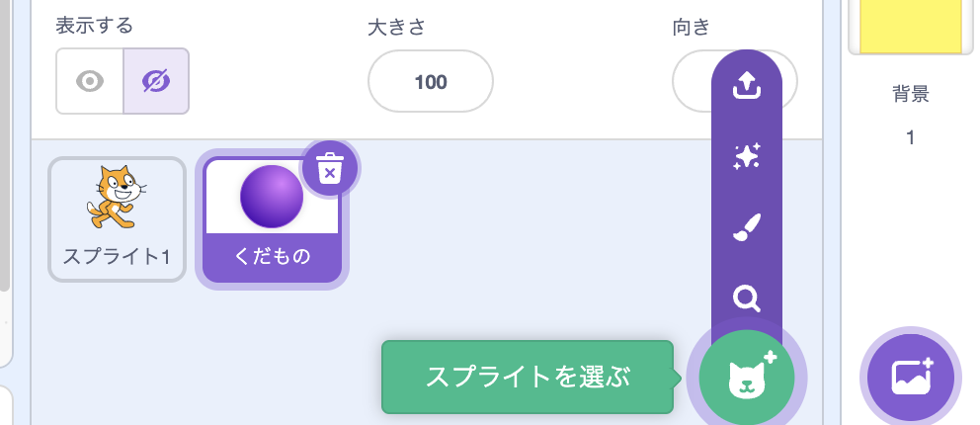Delete the くだもの sprite via trash icon
This screenshot has height=425, width=980.
point(329,168)
